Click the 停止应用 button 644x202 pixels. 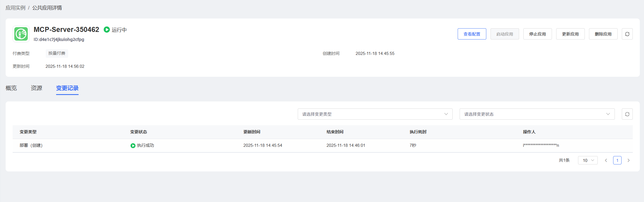538,34
